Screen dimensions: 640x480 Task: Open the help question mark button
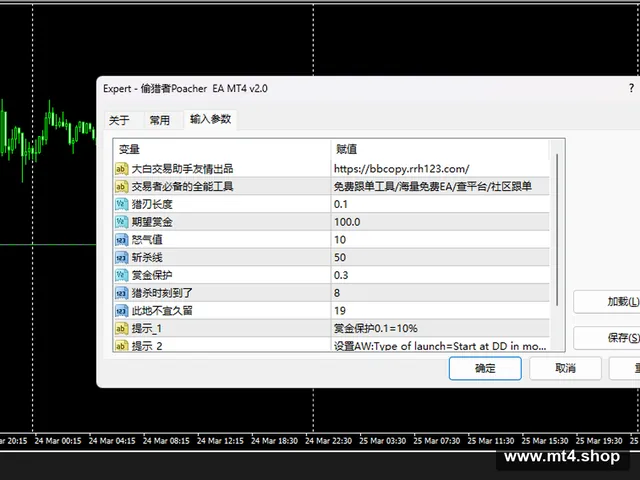click(x=631, y=88)
